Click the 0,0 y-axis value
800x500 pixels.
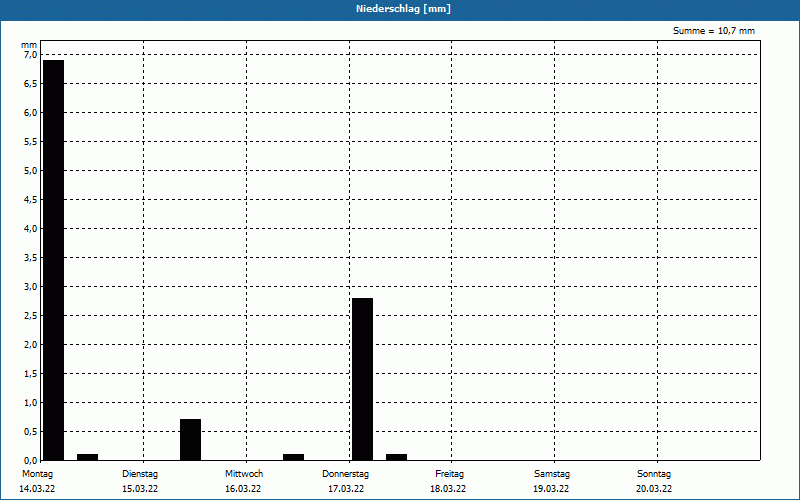coord(30,461)
